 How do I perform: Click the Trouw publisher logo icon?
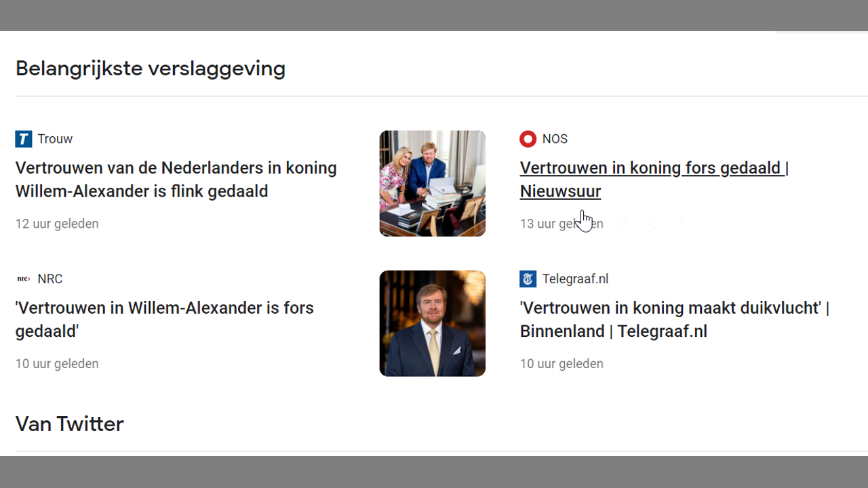pyautogui.click(x=24, y=139)
